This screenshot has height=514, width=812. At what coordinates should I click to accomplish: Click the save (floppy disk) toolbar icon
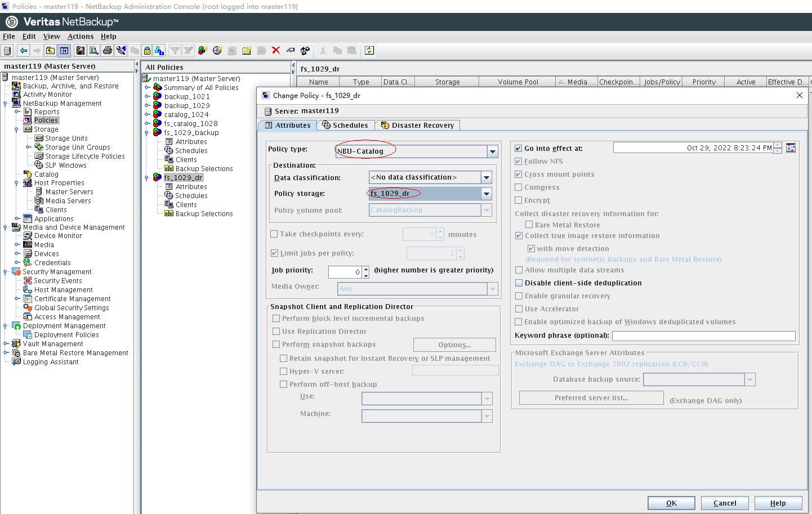tap(81, 51)
